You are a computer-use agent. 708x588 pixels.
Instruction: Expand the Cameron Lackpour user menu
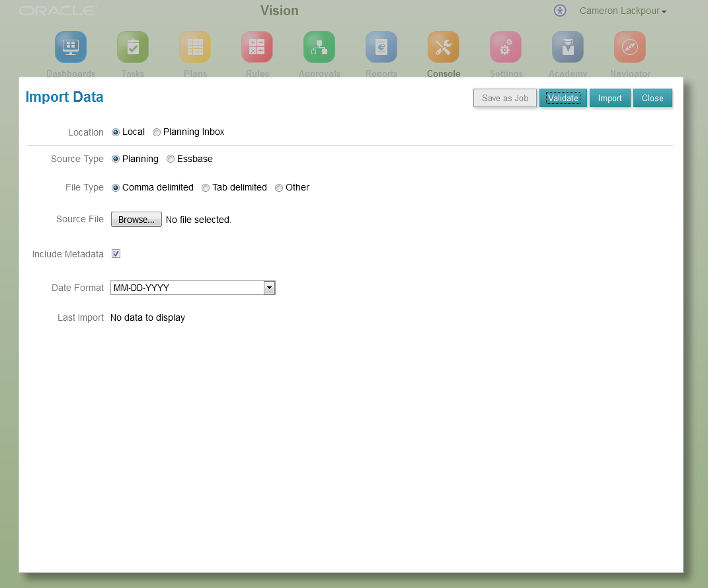623,11
